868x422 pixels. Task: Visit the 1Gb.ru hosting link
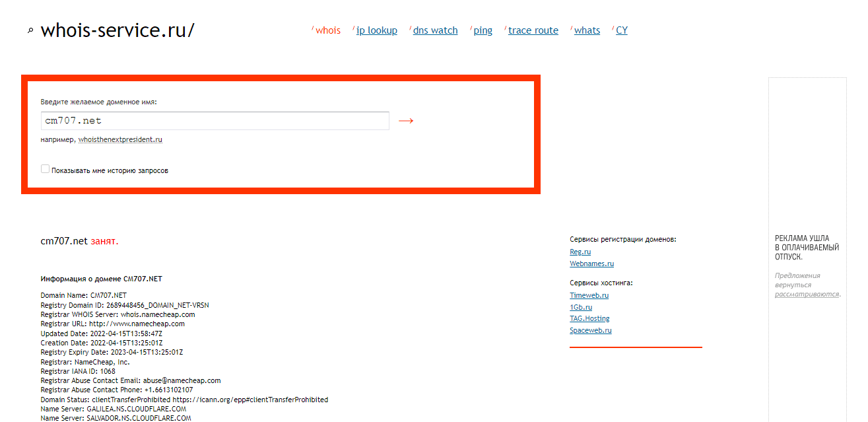click(x=581, y=308)
